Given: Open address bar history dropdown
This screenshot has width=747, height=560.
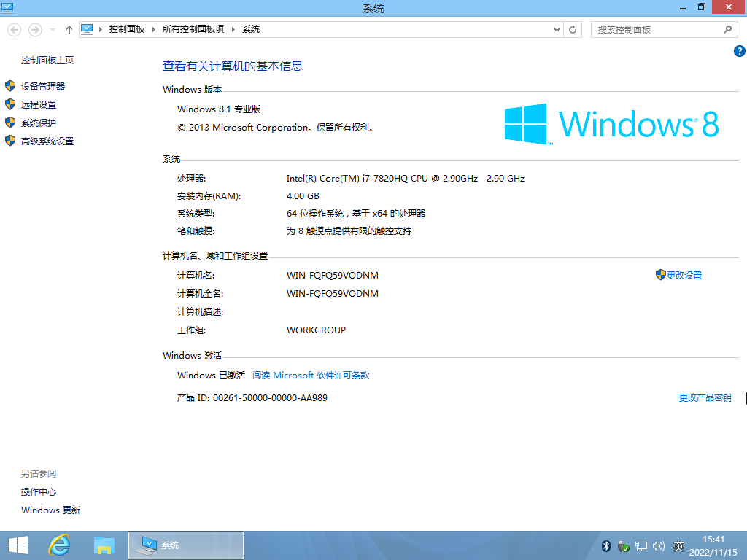Looking at the screenshot, I should pyautogui.click(x=557, y=29).
